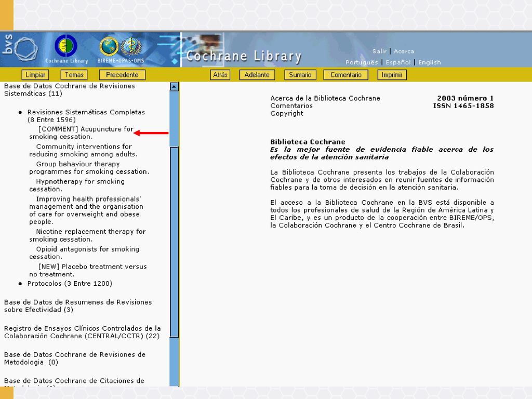
Task: Click the Biblioteca Cochrane heading
Action: 308,142
